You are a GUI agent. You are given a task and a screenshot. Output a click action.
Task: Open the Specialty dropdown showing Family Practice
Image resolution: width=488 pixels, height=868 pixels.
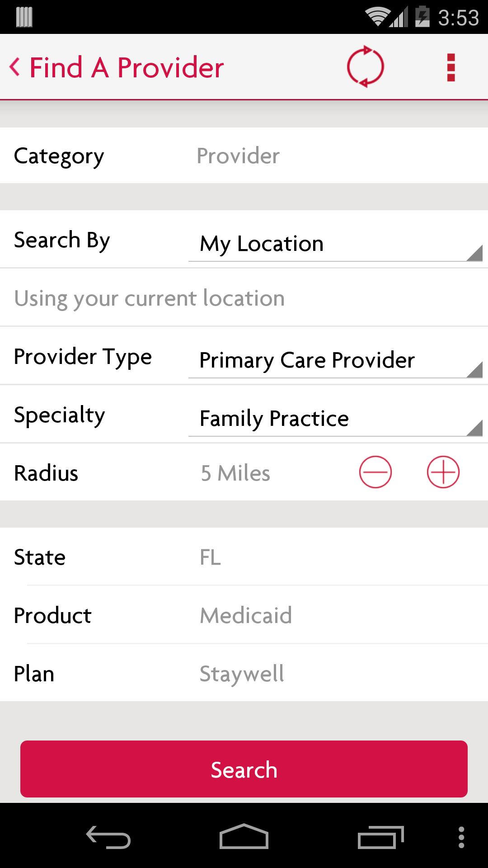click(x=335, y=419)
